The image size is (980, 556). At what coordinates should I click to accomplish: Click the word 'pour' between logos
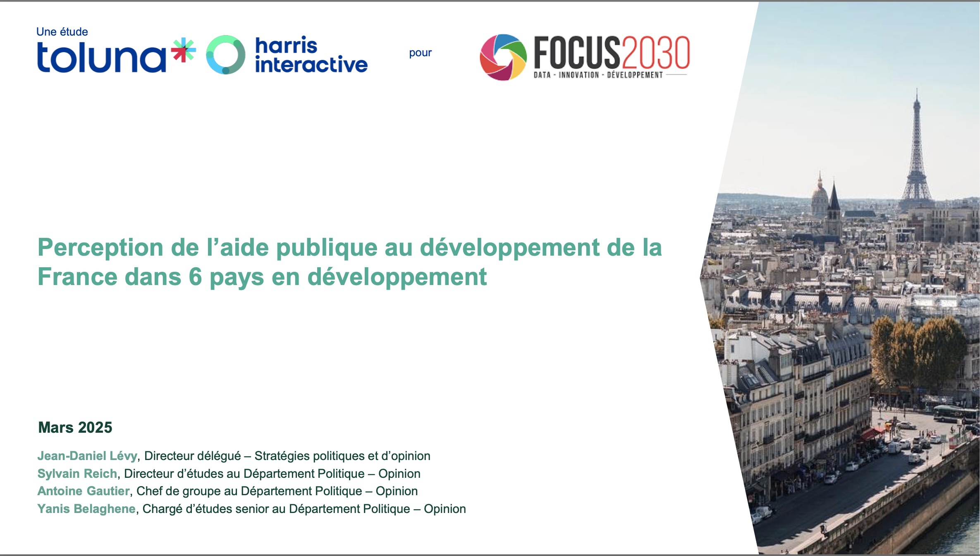[x=420, y=53]
